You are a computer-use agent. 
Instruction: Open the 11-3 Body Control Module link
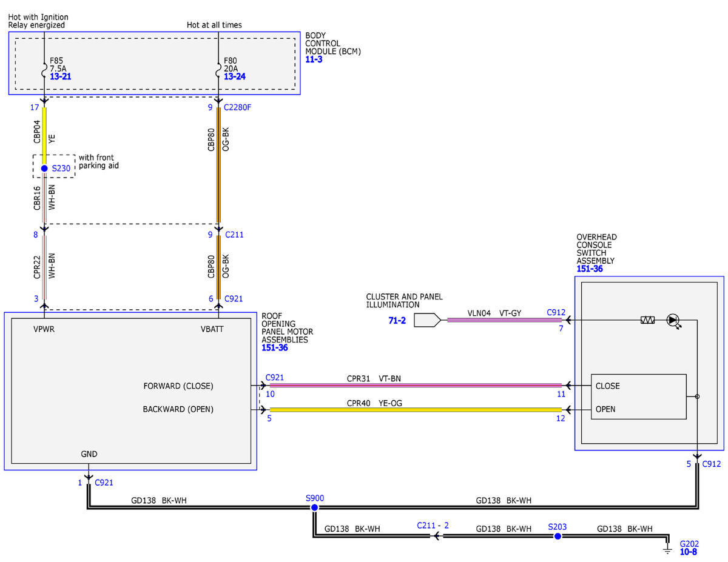(x=314, y=61)
